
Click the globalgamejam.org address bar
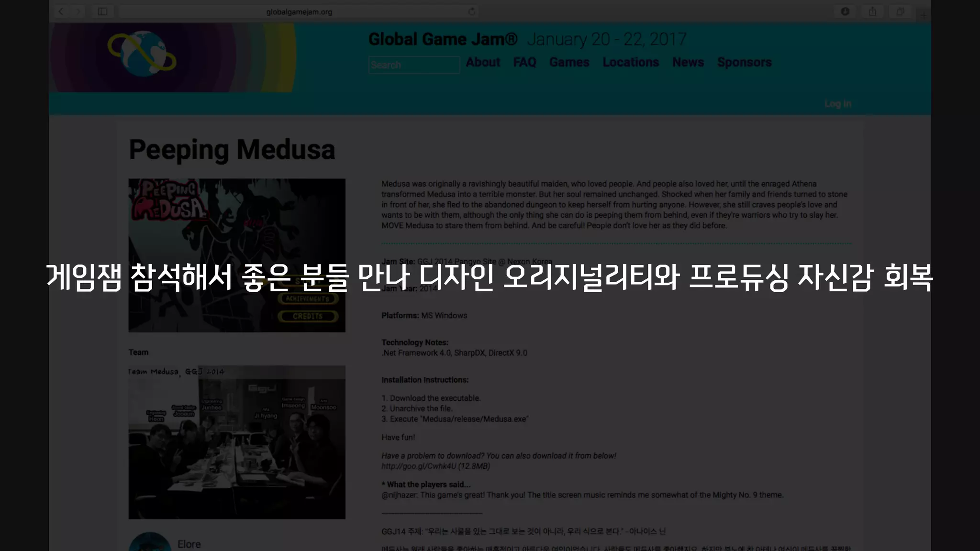click(x=299, y=11)
